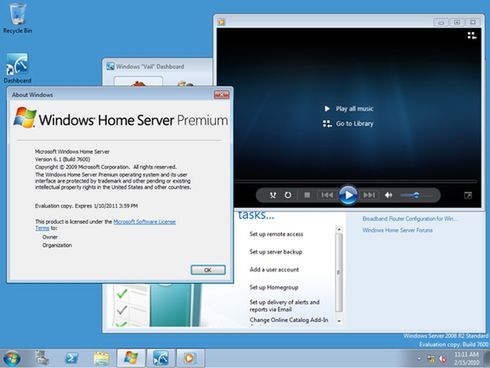This screenshot has width=490, height=368.
Task: Maximize the media player window
Action: point(457,22)
